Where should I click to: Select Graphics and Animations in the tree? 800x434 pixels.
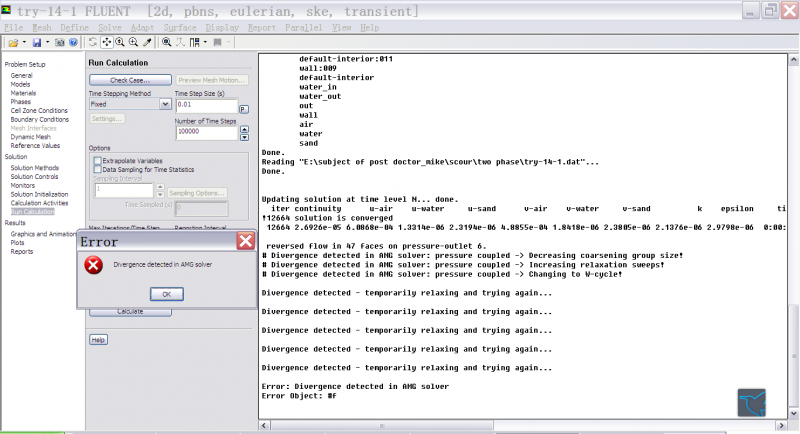point(43,234)
